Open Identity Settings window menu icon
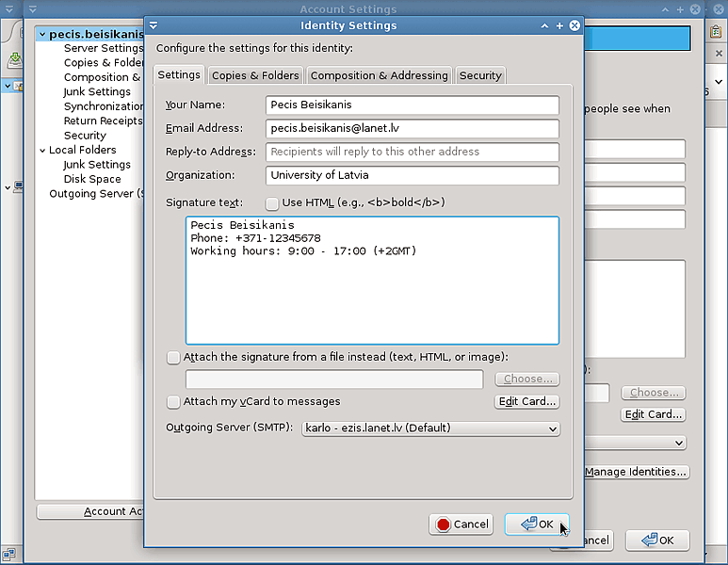This screenshot has height=565, width=728. coord(154,25)
